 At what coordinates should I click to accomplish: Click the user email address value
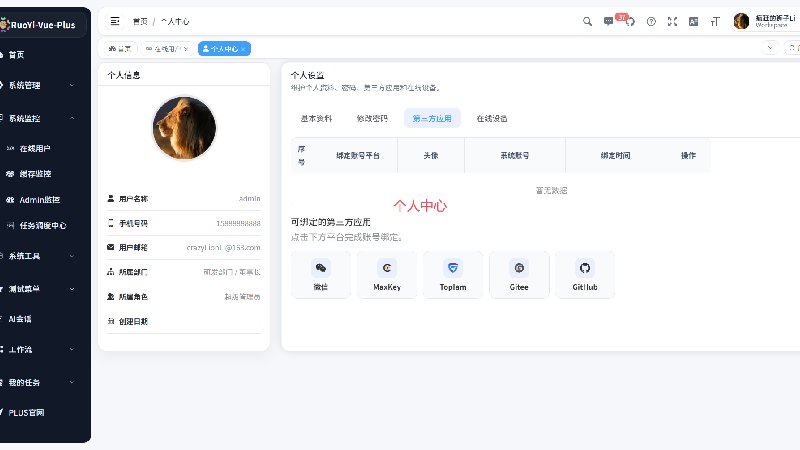(x=223, y=247)
